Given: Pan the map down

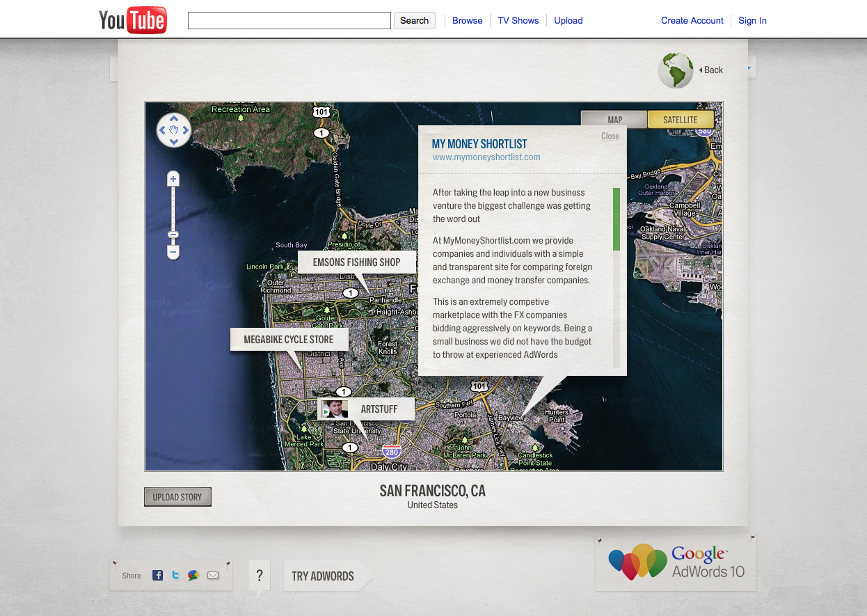Looking at the screenshot, I should coord(174,141).
